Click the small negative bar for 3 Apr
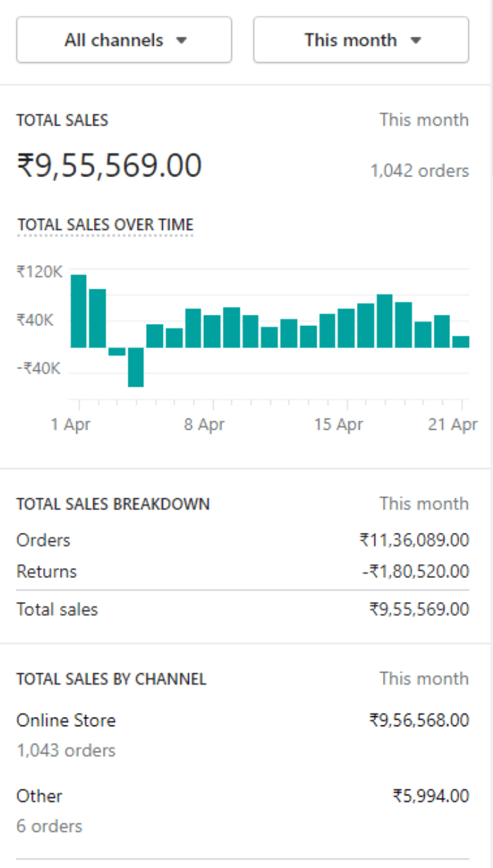Screen dimensions: 493x868 click(x=116, y=351)
